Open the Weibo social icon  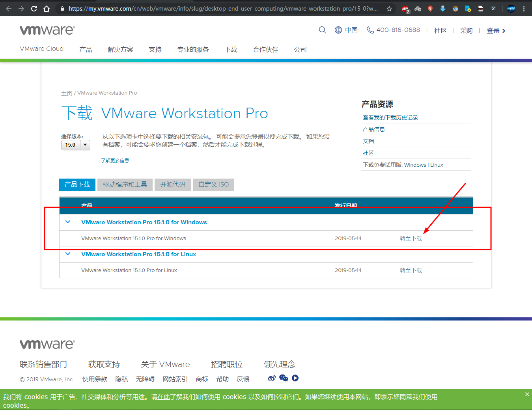272,378
